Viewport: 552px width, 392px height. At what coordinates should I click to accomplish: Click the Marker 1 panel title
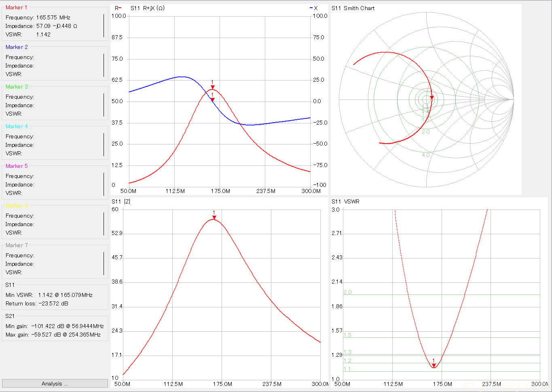pos(17,7)
